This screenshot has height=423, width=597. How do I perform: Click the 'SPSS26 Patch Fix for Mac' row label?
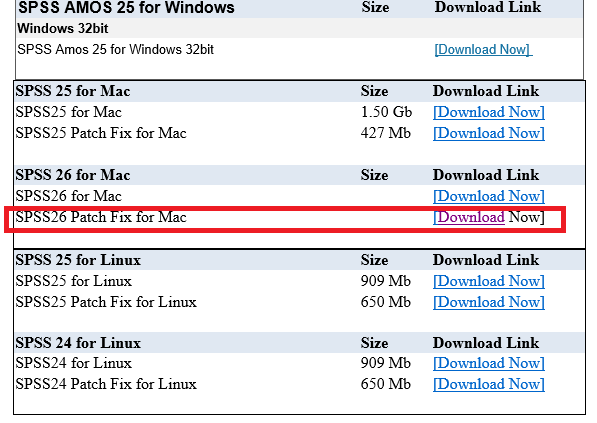click(101, 217)
